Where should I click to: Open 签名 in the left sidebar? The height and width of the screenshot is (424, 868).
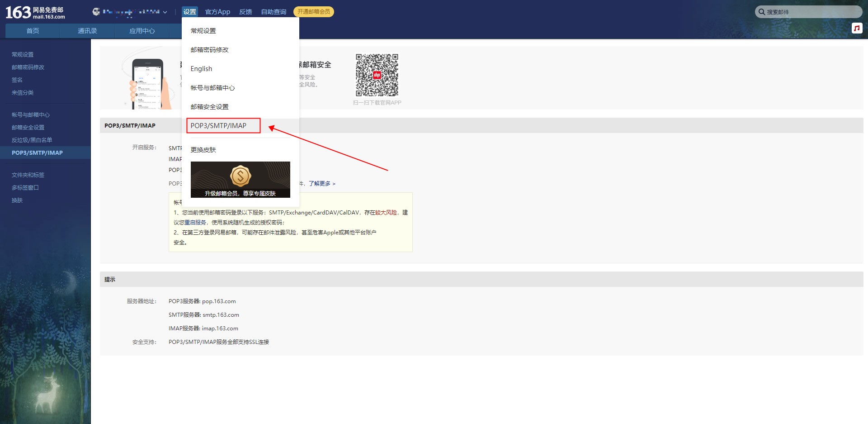pyautogui.click(x=17, y=80)
